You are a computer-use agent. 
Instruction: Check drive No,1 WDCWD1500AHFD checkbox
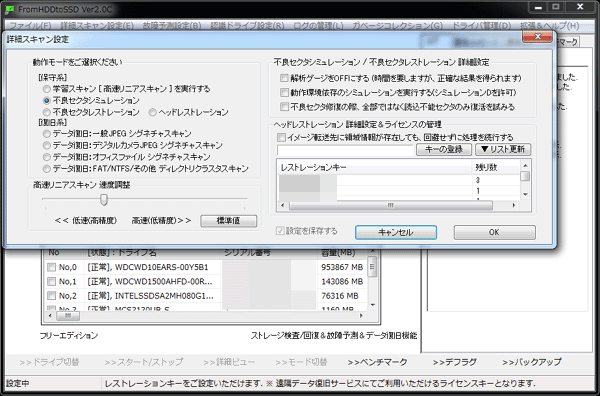point(51,282)
